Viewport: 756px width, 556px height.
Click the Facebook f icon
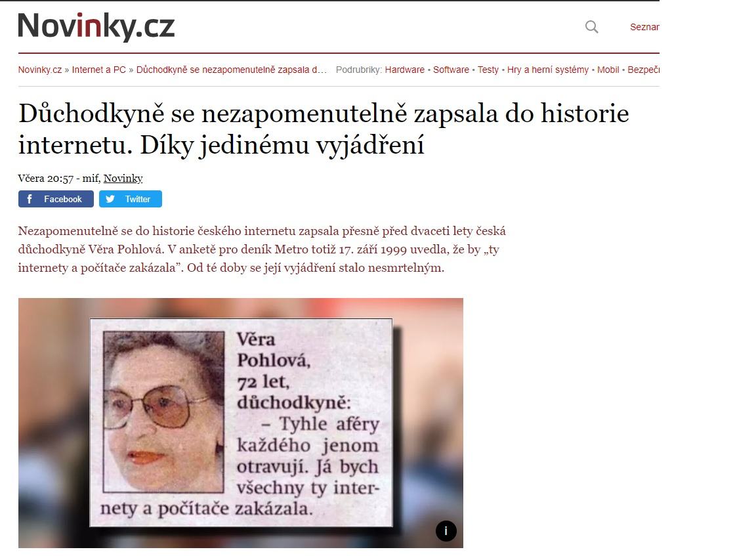[30, 199]
